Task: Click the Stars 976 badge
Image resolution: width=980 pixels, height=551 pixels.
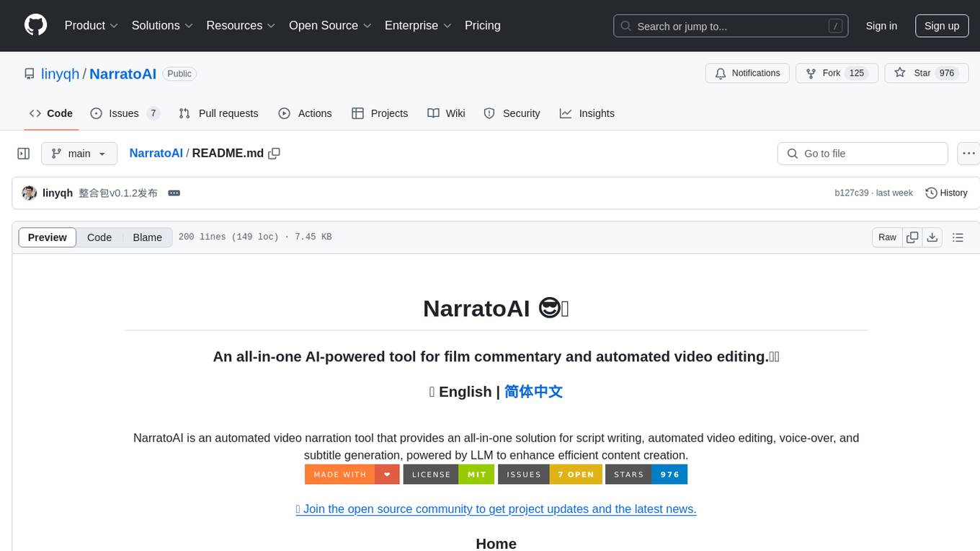Action: (646, 475)
